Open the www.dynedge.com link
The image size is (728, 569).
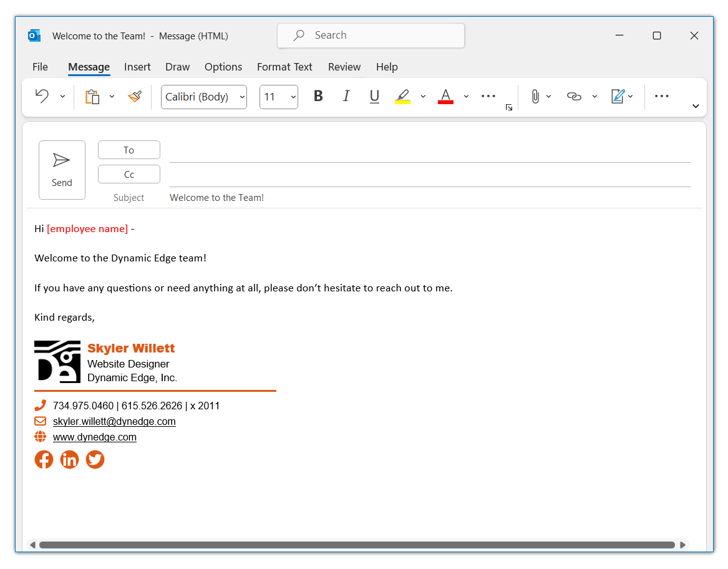(x=95, y=437)
